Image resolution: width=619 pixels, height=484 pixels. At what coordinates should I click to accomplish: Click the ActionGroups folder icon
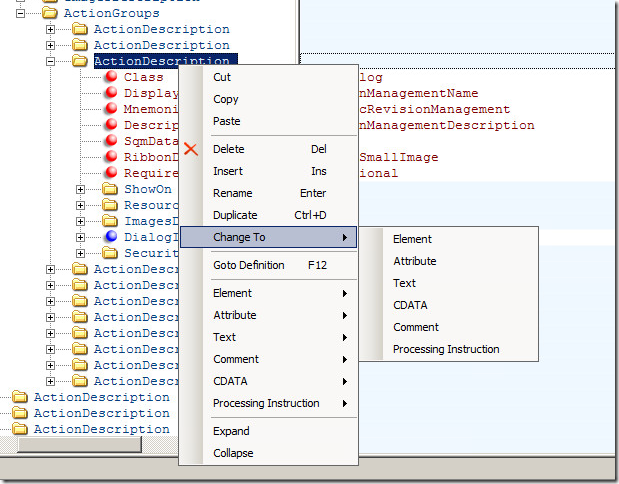click(x=49, y=13)
